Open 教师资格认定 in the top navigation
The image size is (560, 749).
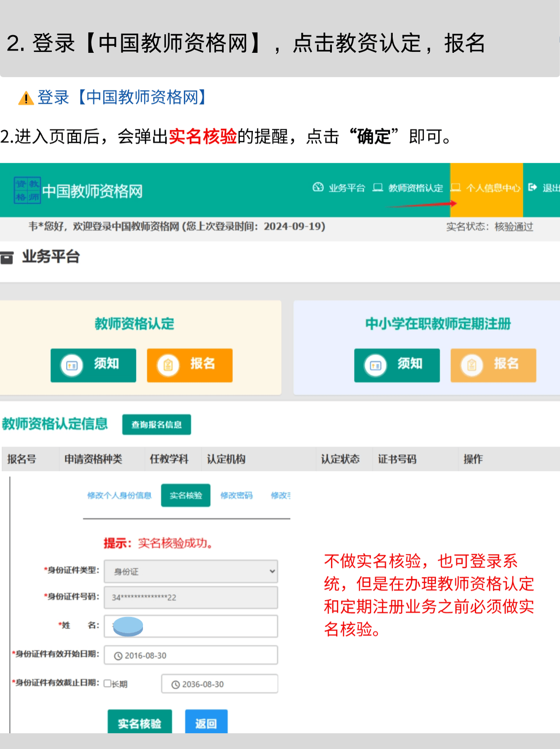coord(408,188)
